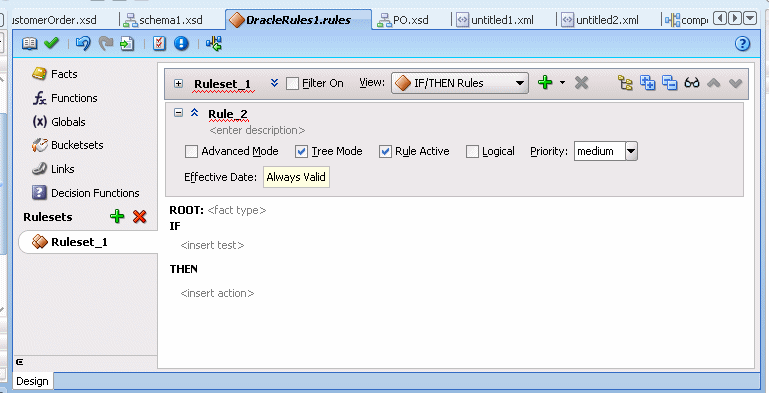The image size is (769, 393).
Task: Delete rule with the gray X icon
Action: tap(581, 82)
